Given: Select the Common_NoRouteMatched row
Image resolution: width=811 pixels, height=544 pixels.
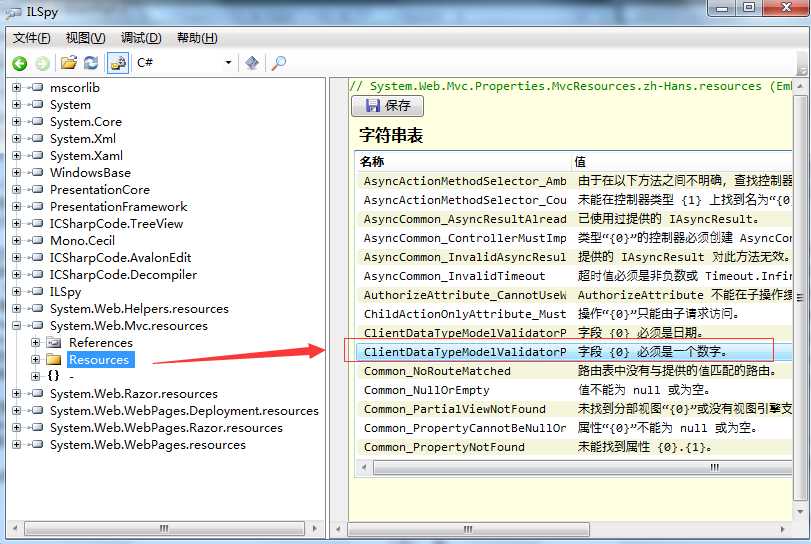Looking at the screenshot, I should click(x=574, y=371).
